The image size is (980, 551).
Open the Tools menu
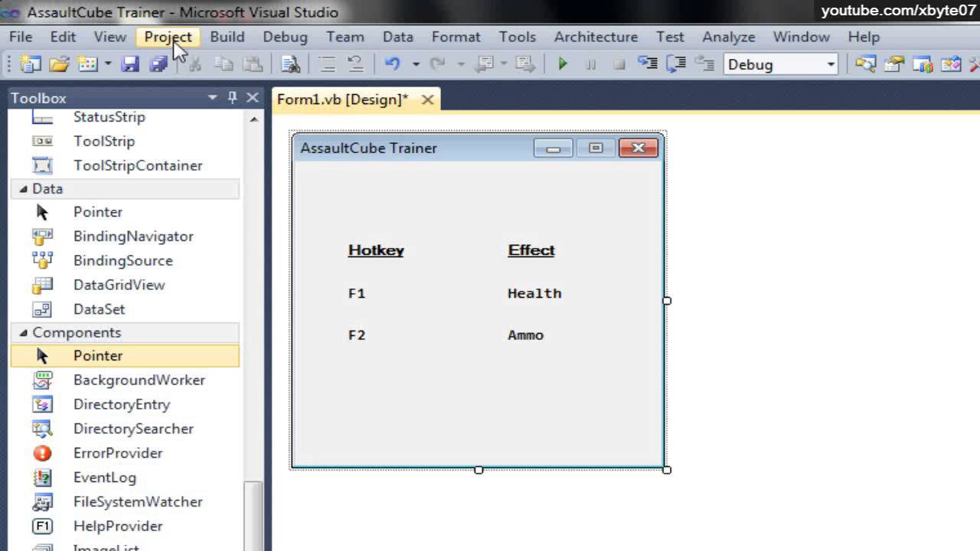(518, 37)
